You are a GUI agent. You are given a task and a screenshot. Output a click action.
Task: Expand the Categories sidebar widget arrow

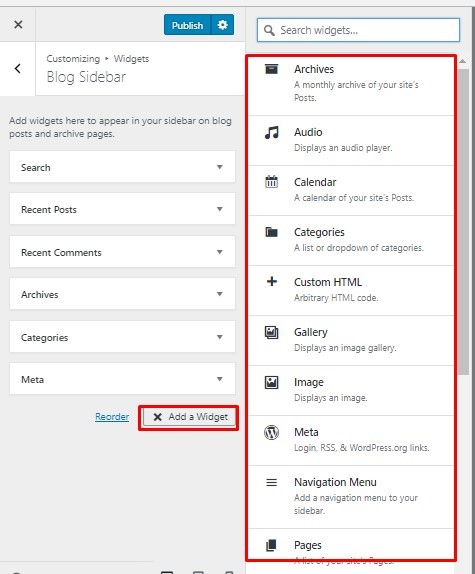tap(220, 337)
